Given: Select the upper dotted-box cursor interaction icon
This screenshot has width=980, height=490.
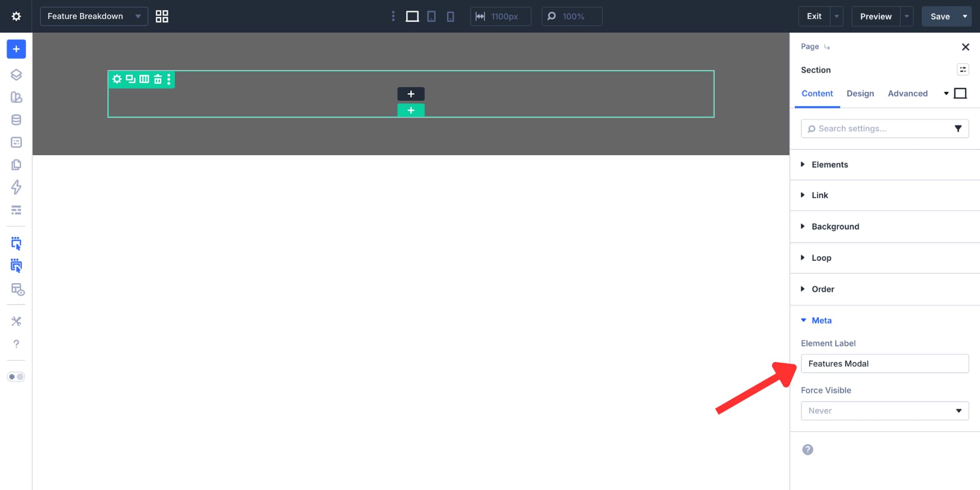Looking at the screenshot, I should 16,243.
